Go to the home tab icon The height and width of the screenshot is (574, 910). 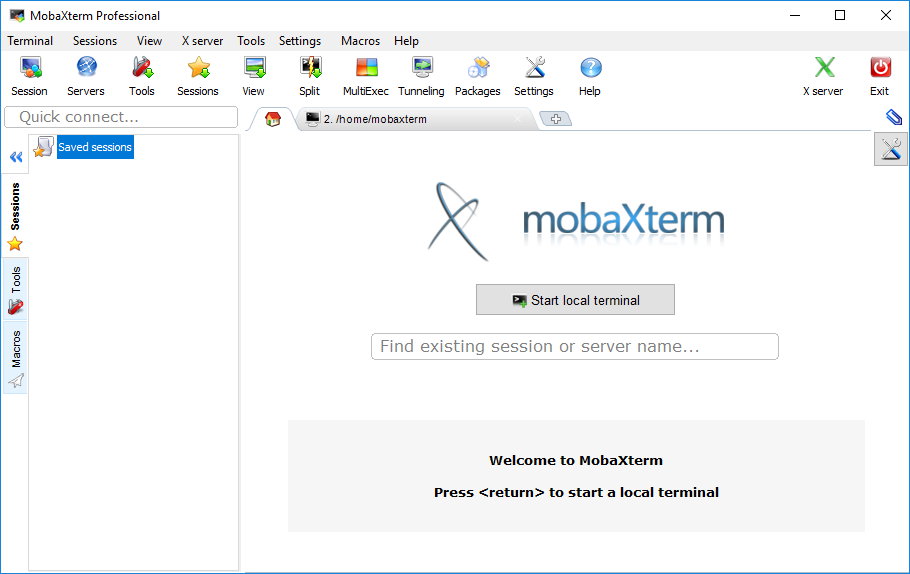pos(273,119)
